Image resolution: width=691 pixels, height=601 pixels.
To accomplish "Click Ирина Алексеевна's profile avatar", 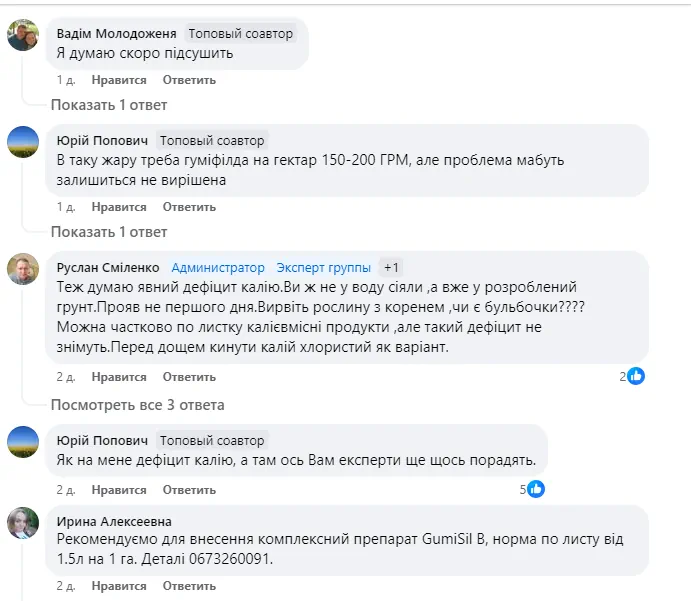I will pyautogui.click(x=23, y=523).
